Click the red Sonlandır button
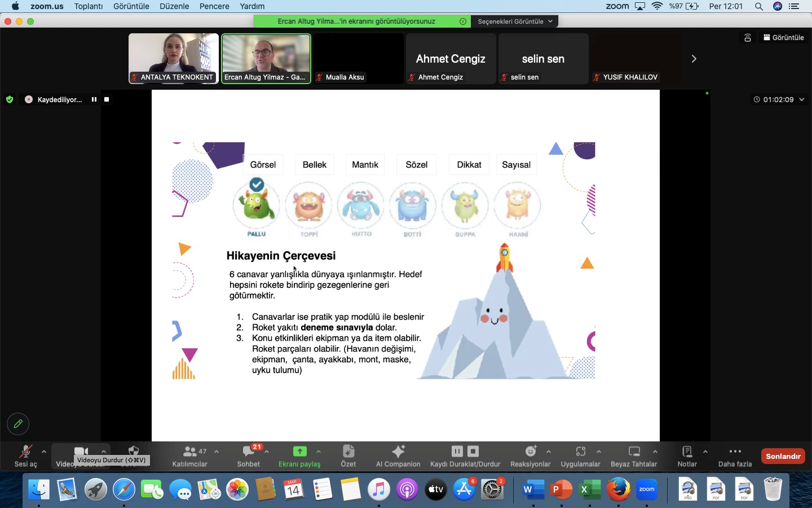 [783, 456]
